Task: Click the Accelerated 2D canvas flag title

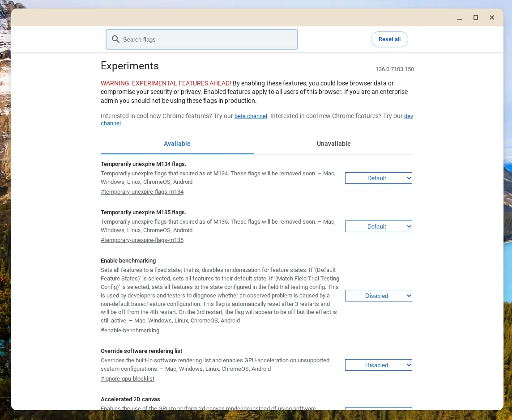Action: (130, 399)
